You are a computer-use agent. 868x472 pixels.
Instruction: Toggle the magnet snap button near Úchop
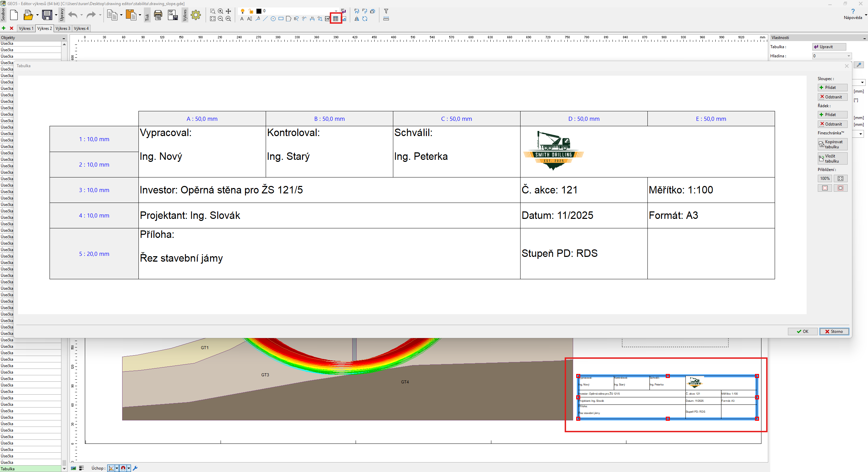[123, 468]
